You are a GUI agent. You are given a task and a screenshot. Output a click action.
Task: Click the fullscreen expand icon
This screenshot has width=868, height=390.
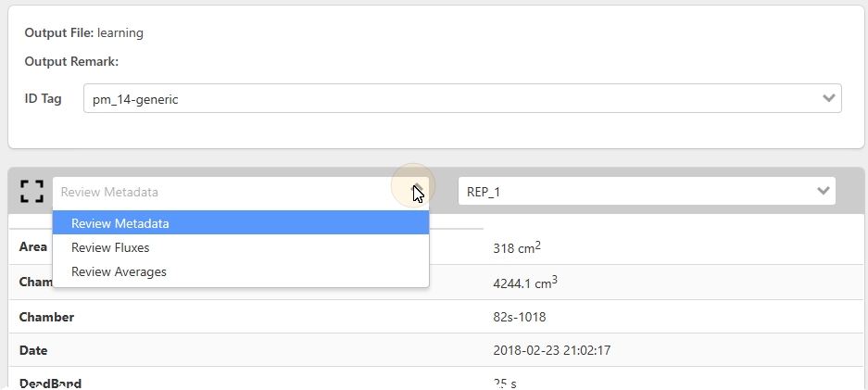(x=31, y=192)
